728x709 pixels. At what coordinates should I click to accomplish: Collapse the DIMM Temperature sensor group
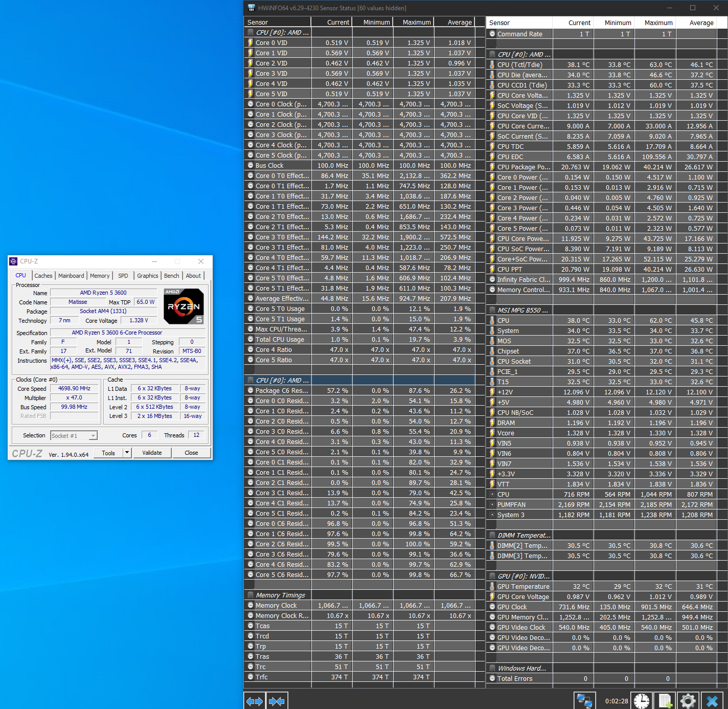(524, 536)
